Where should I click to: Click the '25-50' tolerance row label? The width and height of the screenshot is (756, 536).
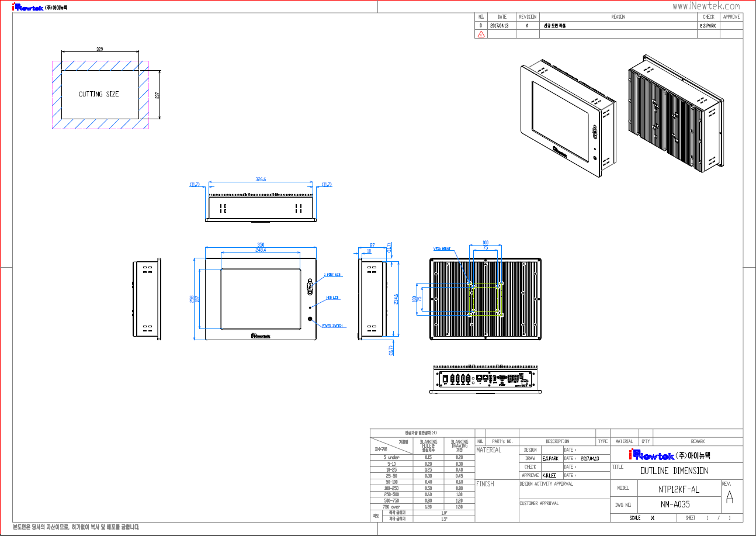point(391,476)
